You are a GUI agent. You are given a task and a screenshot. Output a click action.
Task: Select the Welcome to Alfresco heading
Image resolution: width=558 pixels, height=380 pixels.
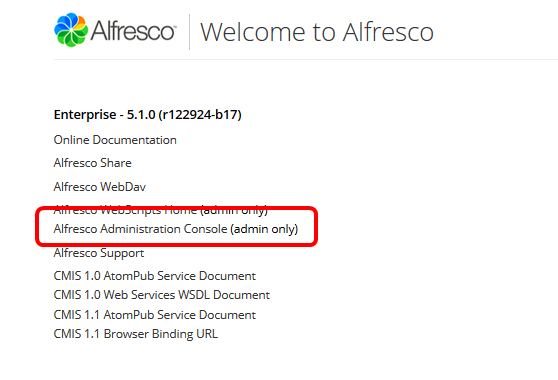(317, 32)
